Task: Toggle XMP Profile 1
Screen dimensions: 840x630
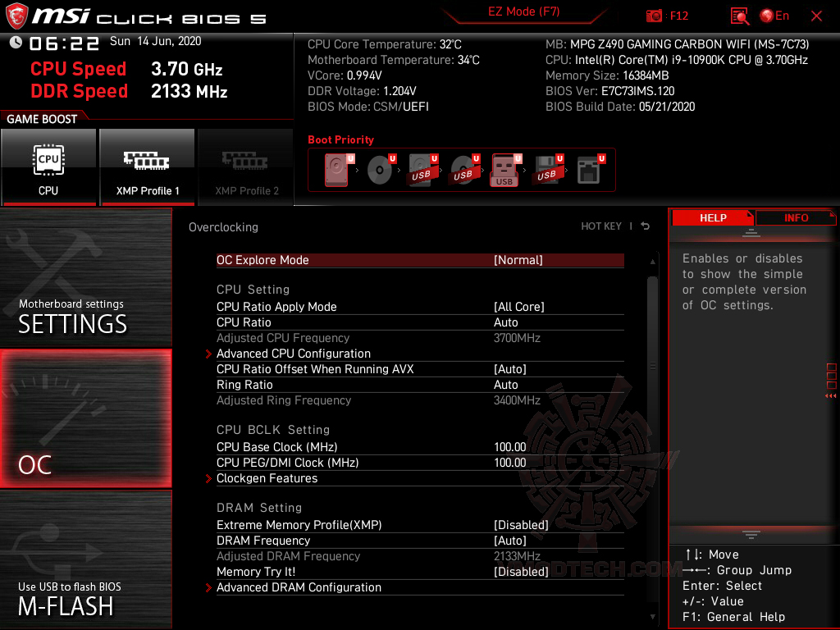Action: coord(148,167)
